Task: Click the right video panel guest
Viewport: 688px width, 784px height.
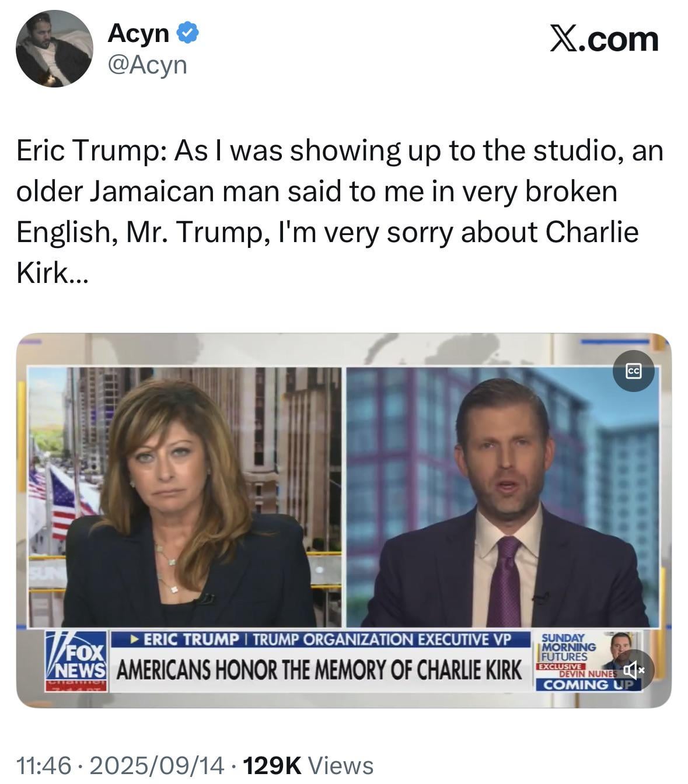Action: pos(503,497)
